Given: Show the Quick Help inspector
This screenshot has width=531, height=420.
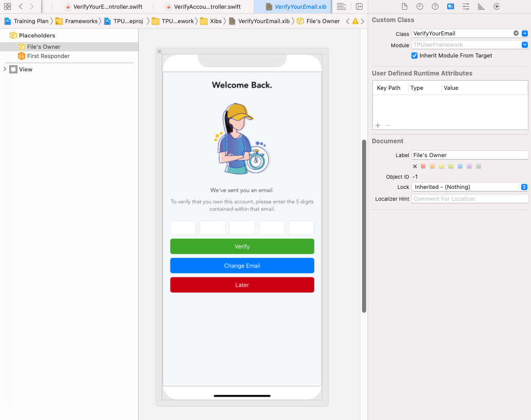Looking at the screenshot, I should click(435, 7).
